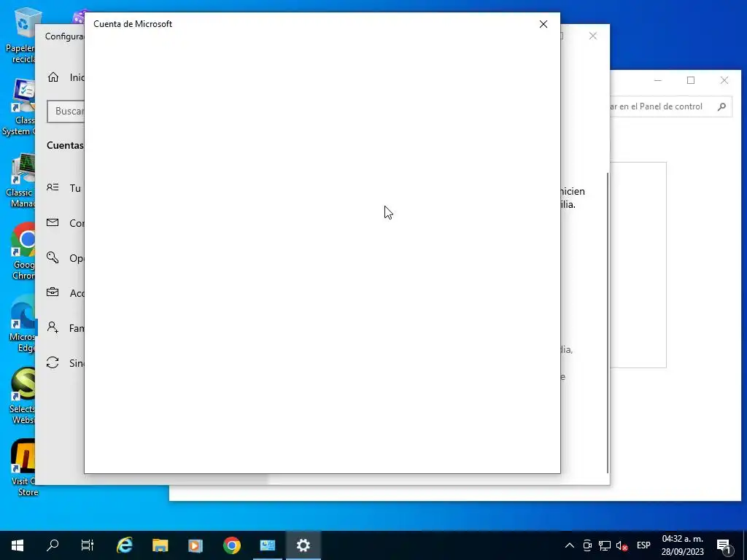Maximize the Control Panel window
The image size is (747, 560).
pos(691,80)
